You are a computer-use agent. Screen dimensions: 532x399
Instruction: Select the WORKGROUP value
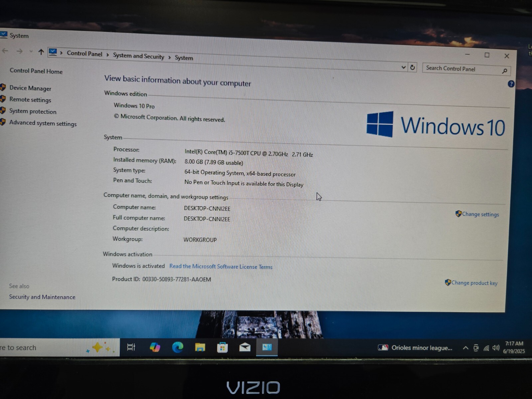(200, 240)
